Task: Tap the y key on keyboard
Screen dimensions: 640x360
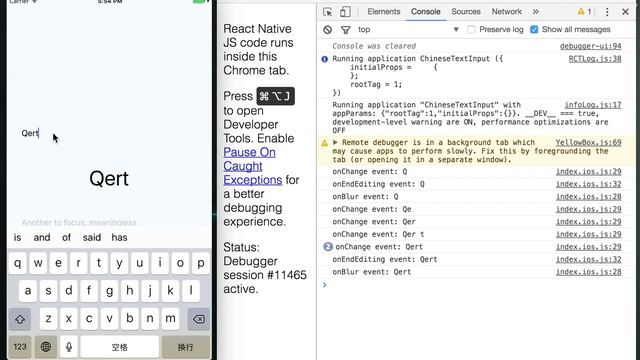Action: coord(119,263)
